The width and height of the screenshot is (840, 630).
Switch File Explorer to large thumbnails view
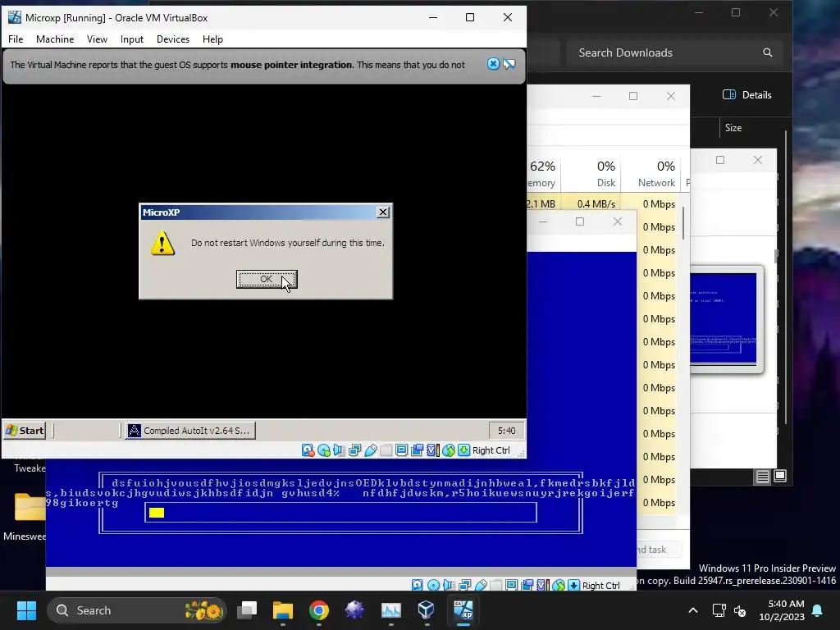tap(780, 476)
